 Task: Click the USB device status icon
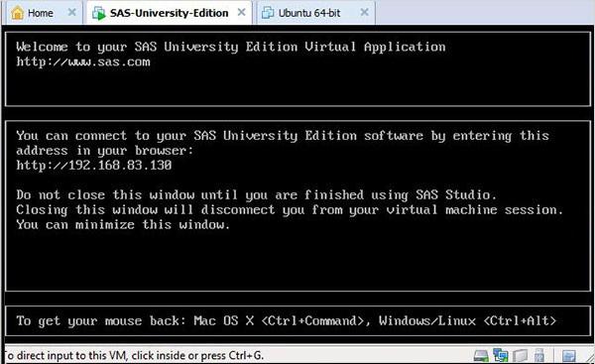538,356
